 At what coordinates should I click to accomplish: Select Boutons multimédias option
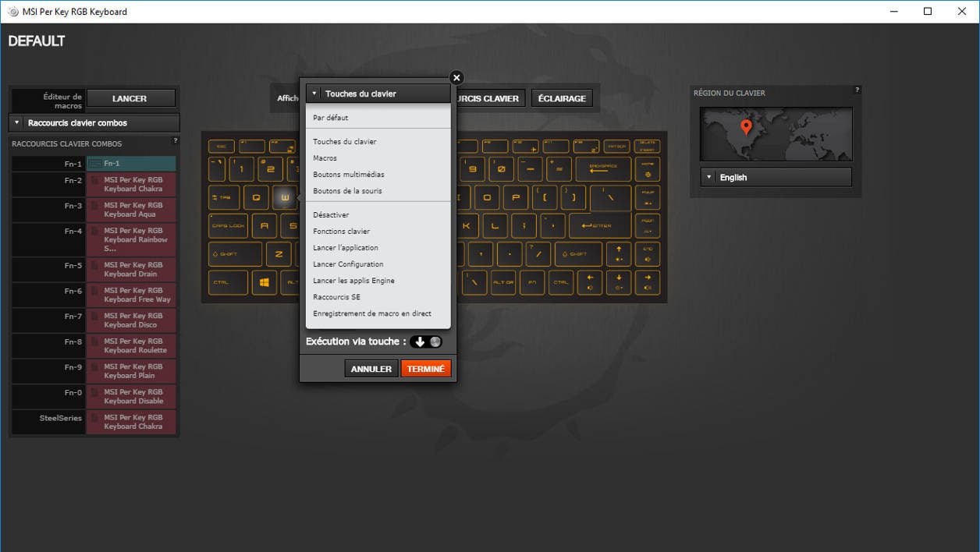click(x=348, y=175)
